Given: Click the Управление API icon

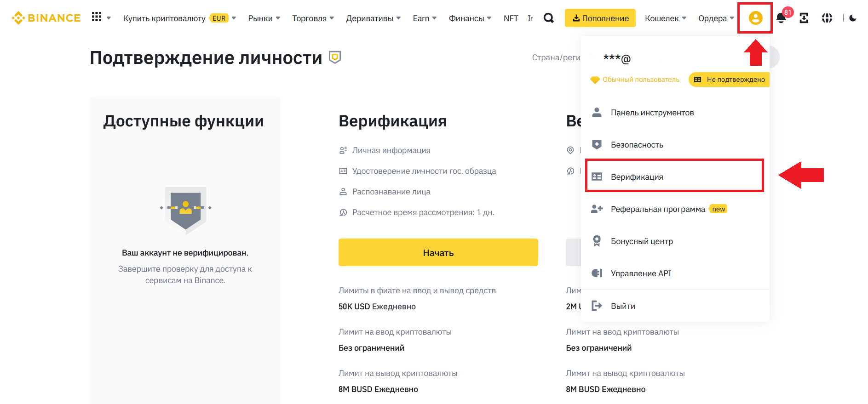Looking at the screenshot, I should (x=597, y=273).
